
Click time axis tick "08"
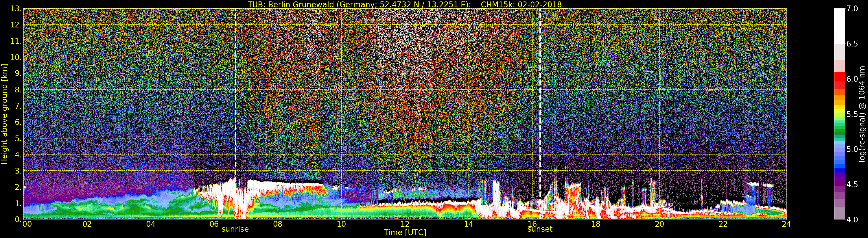coord(278,224)
